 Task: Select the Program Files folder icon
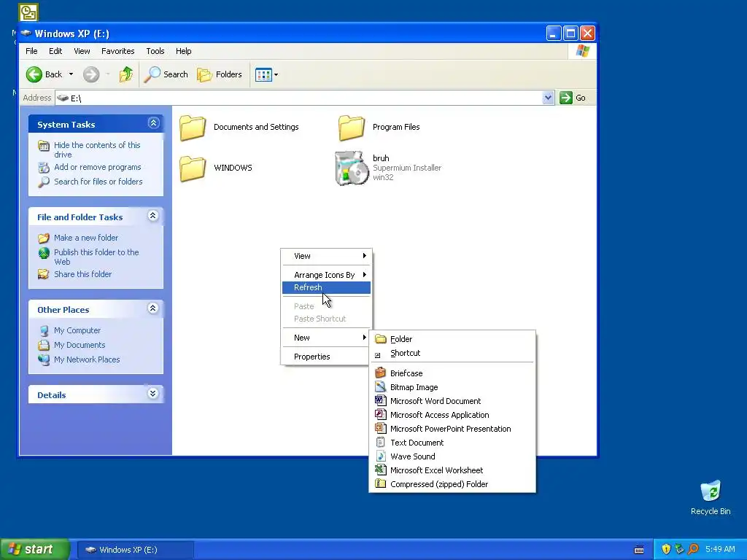(x=352, y=128)
